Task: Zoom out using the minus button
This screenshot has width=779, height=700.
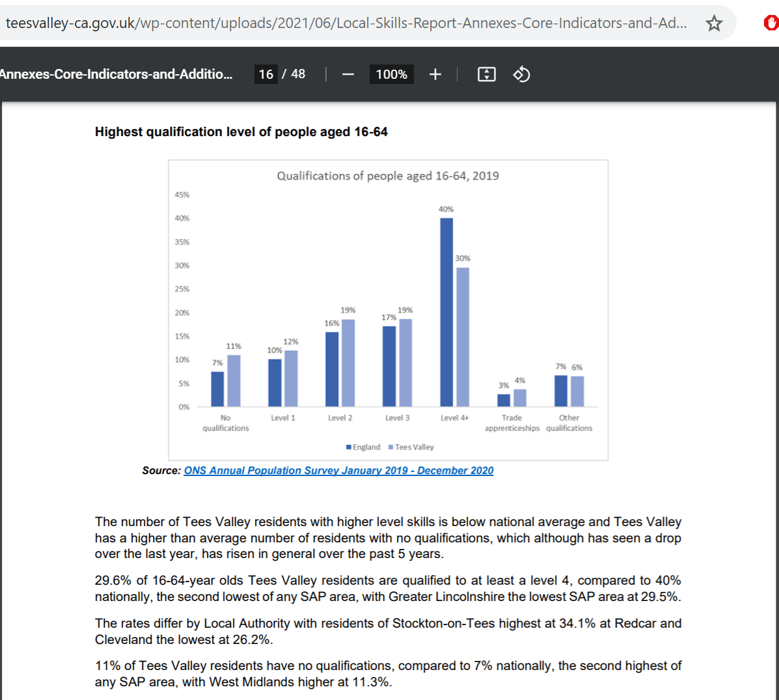Action: click(x=348, y=74)
